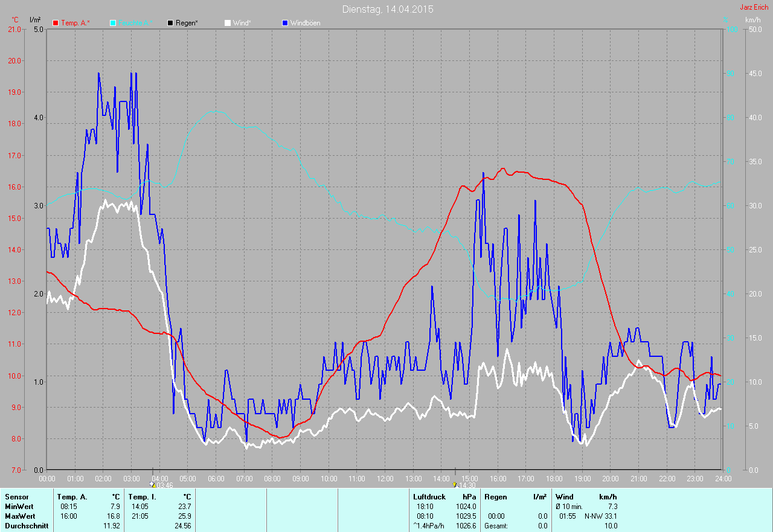Toggle the Windböen series label
This screenshot has width=773, height=532.
pyautogui.click(x=305, y=23)
